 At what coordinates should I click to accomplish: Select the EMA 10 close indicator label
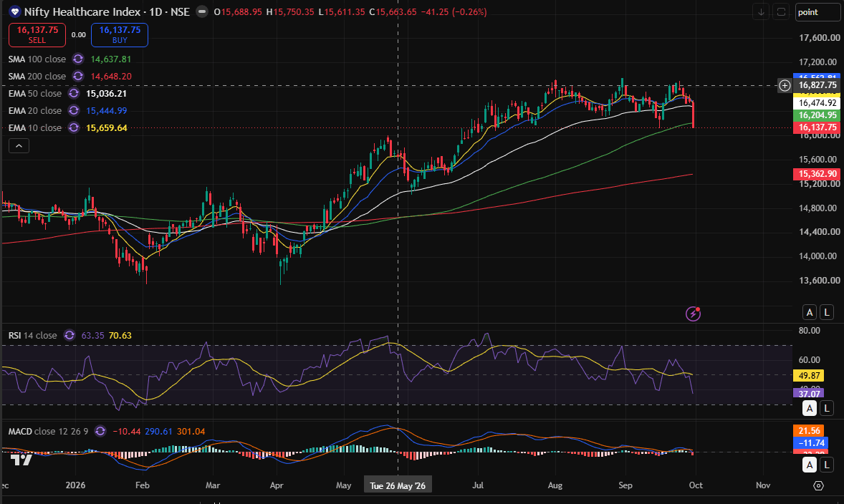pyautogui.click(x=35, y=128)
